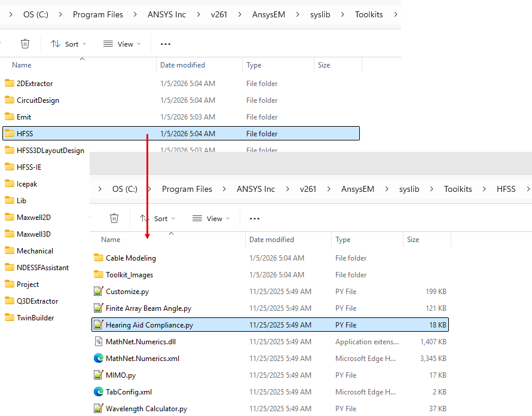The height and width of the screenshot is (416, 532).
Task: Click the 37 KB size value
Action: click(x=438, y=409)
